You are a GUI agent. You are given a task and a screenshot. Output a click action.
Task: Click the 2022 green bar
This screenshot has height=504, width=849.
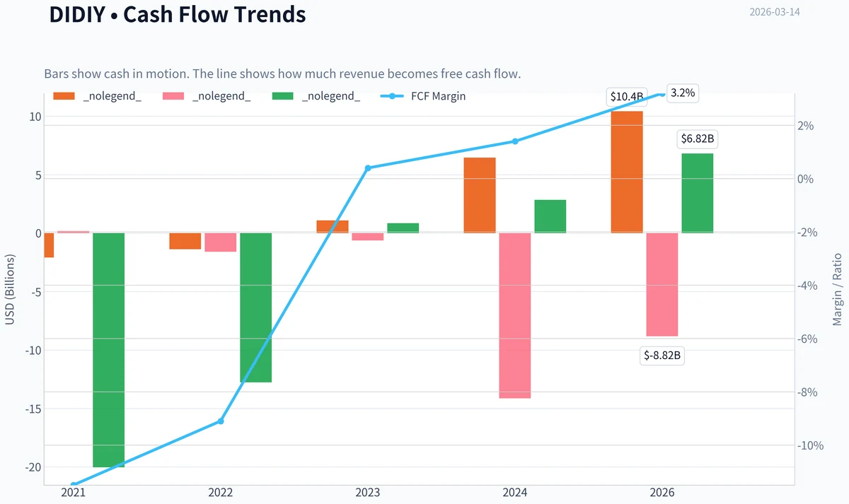pos(256,307)
